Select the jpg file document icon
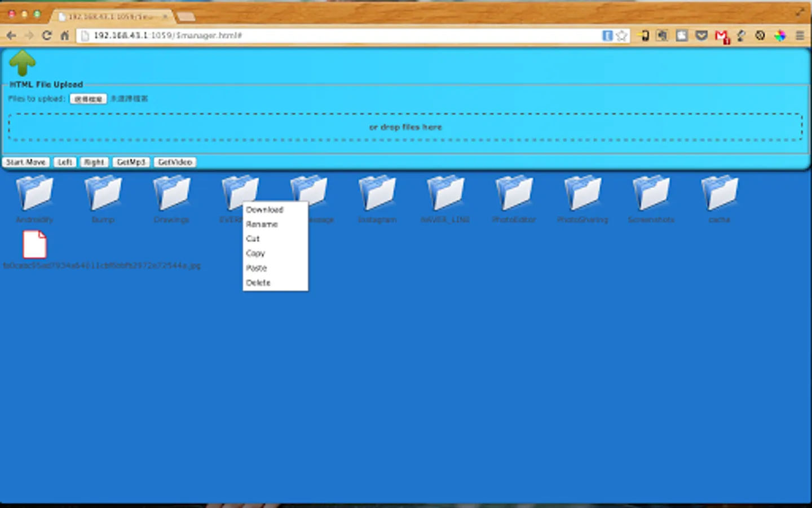The width and height of the screenshot is (812, 508). 34,244
